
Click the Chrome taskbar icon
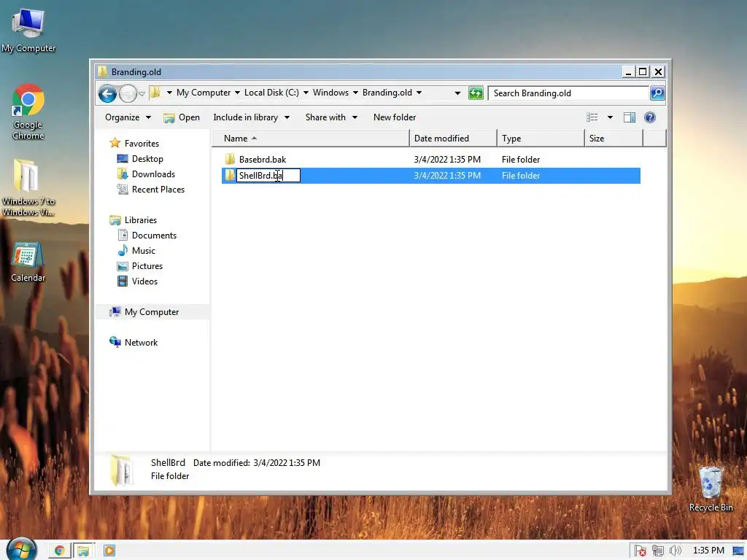[60, 551]
